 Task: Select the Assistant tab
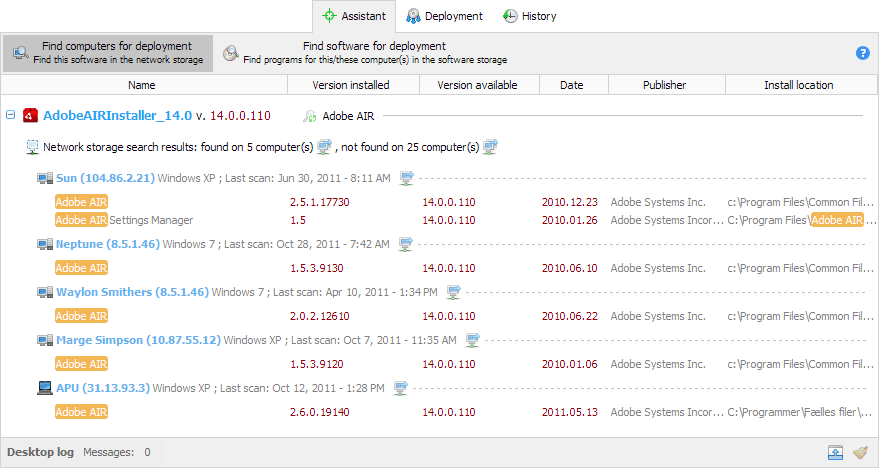coord(354,16)
